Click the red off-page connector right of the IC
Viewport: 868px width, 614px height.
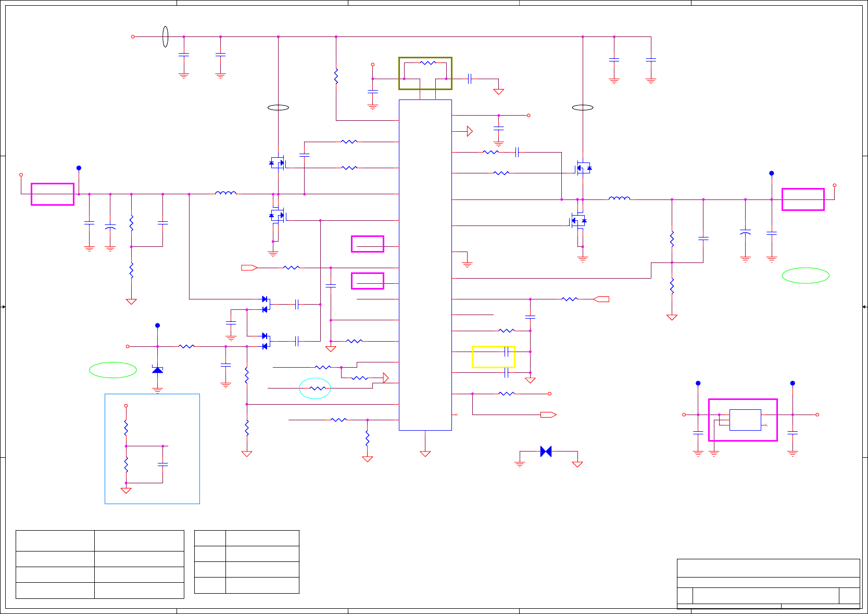601,299
